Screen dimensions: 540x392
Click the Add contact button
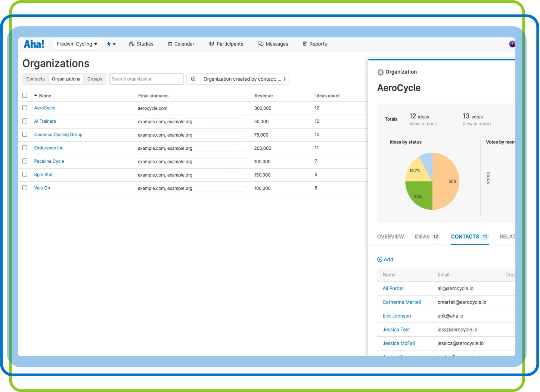click(385, 259)
